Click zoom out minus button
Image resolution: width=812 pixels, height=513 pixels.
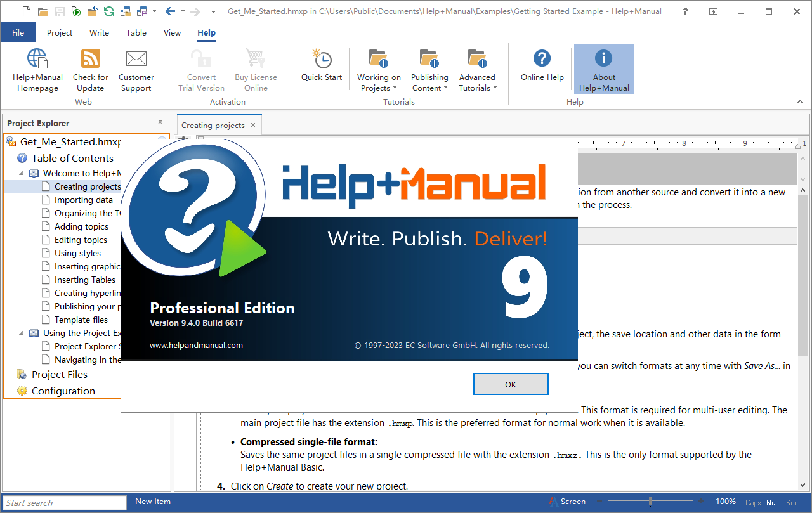point(599,502)
